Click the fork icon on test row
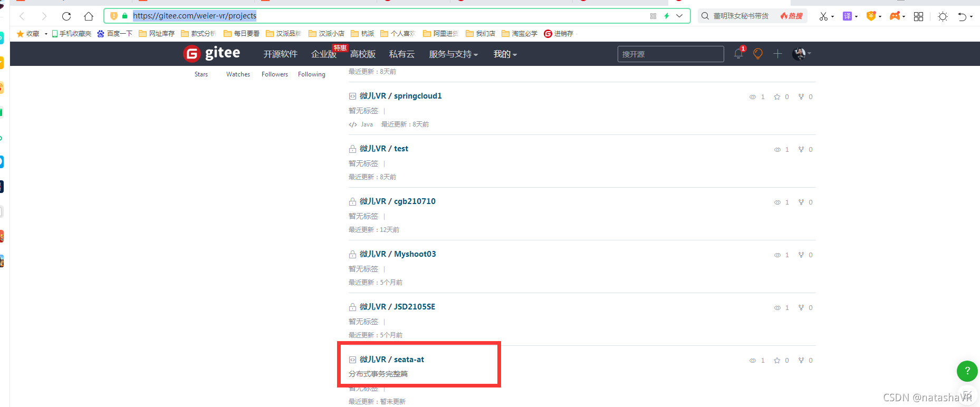 801,149
